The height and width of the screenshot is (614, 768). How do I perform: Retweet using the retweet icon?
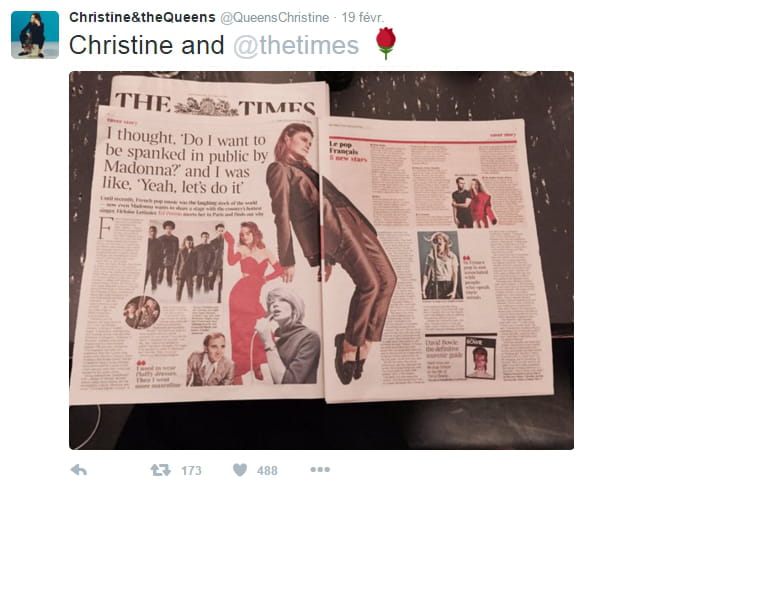(x=161, y=470)
